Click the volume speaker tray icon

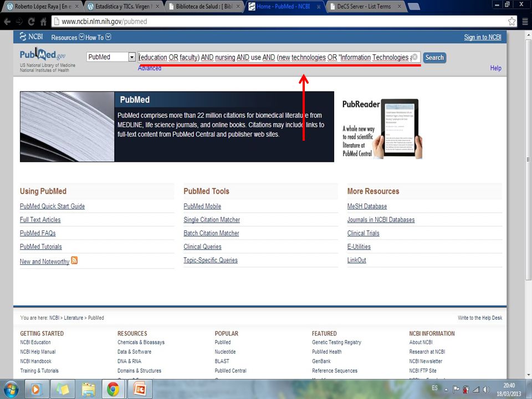pyautogui.click(x=486, y=390)
